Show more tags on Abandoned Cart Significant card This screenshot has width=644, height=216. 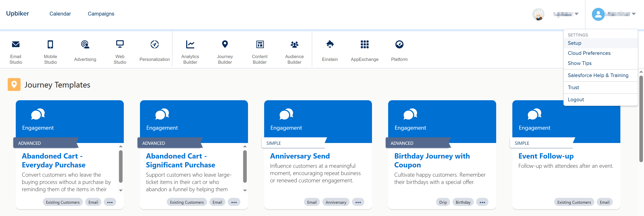pos(234,202)
